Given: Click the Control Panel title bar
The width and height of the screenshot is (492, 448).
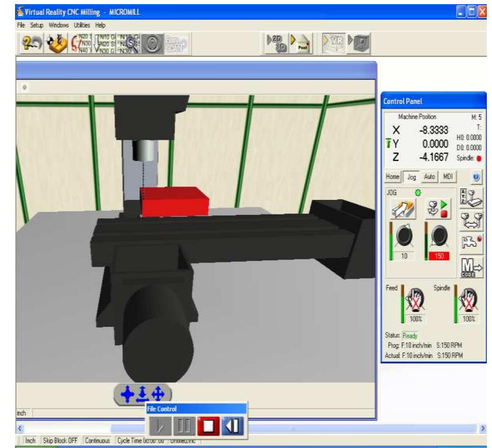Looking at the screenshot, I should coord(433,102).
